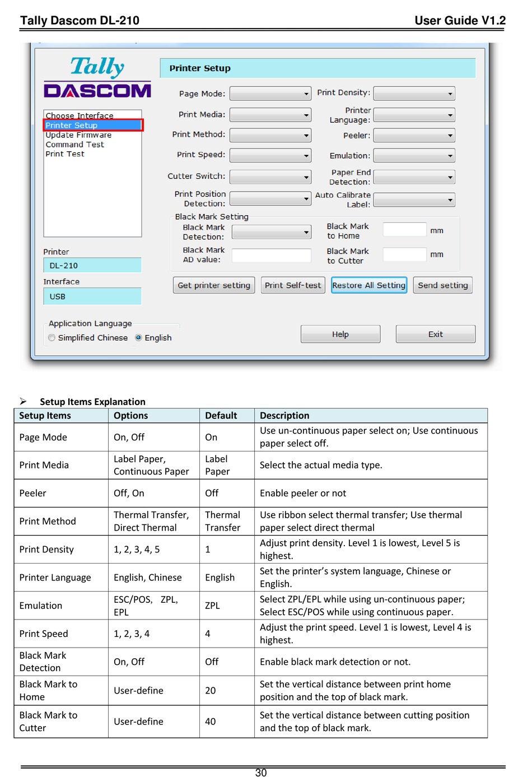
Task: Click the Get printer setting button
Action: [x=214, y=285]
